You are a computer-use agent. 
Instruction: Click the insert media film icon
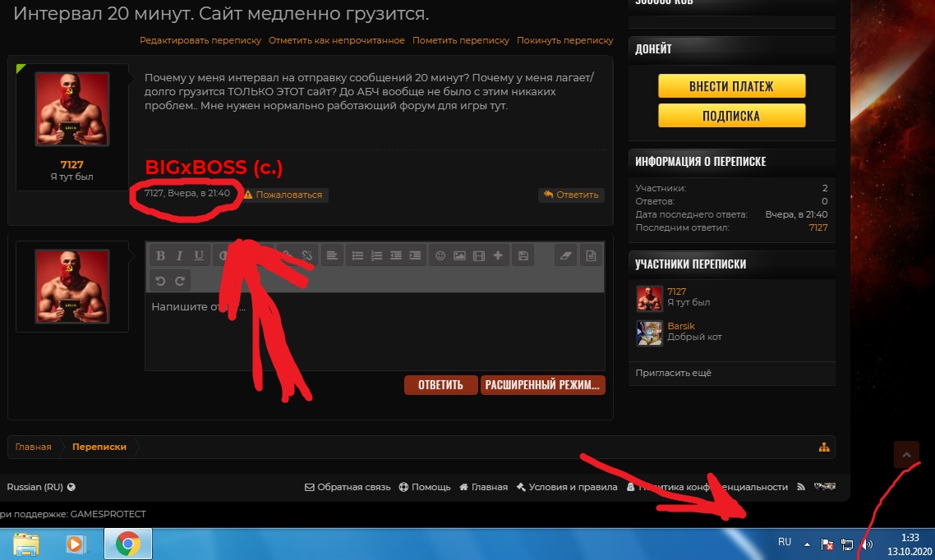[x=478, y=256]
